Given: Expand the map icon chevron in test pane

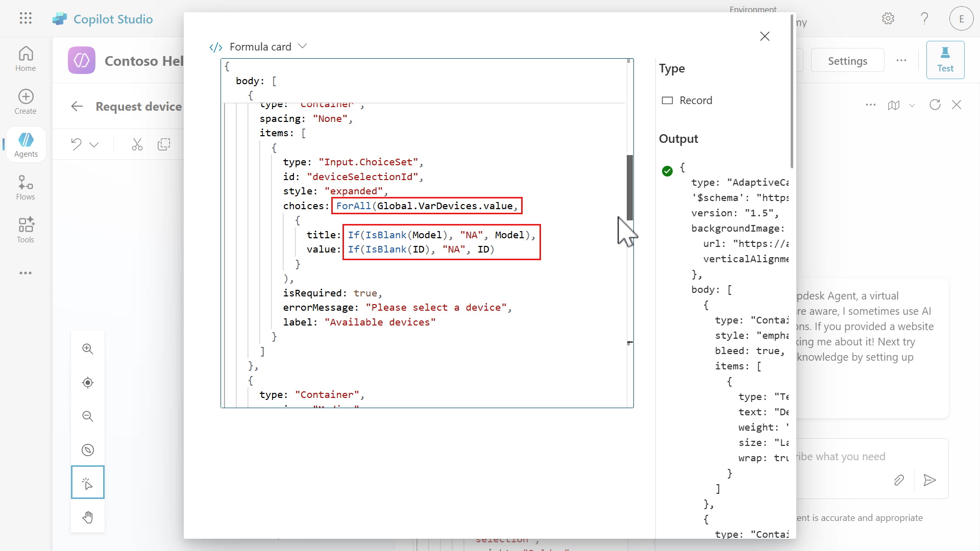Looking at the screenshot, I should (912, 105).
